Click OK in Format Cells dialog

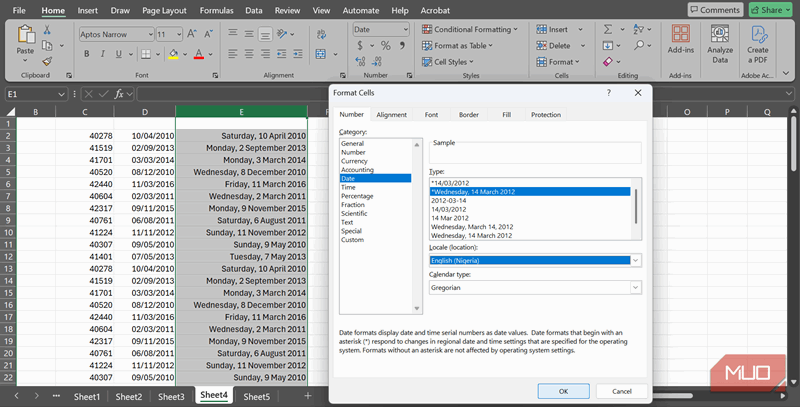click(x=563, y=391)
